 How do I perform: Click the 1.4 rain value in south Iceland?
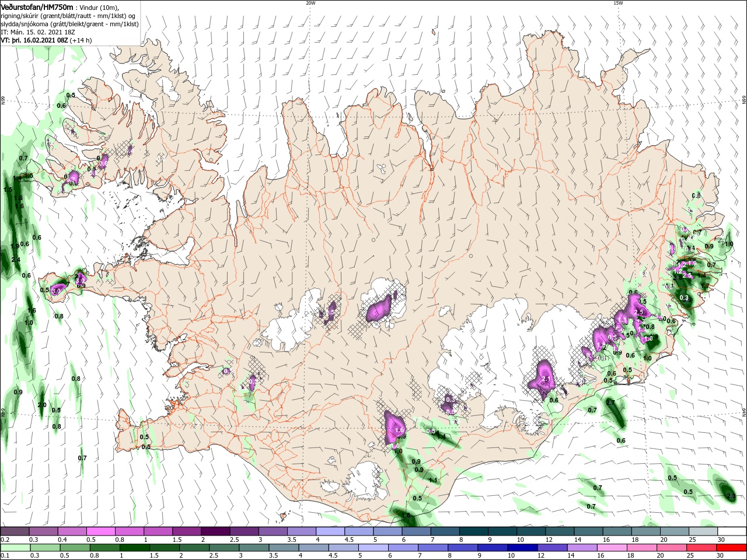click(x=441, y=436)
